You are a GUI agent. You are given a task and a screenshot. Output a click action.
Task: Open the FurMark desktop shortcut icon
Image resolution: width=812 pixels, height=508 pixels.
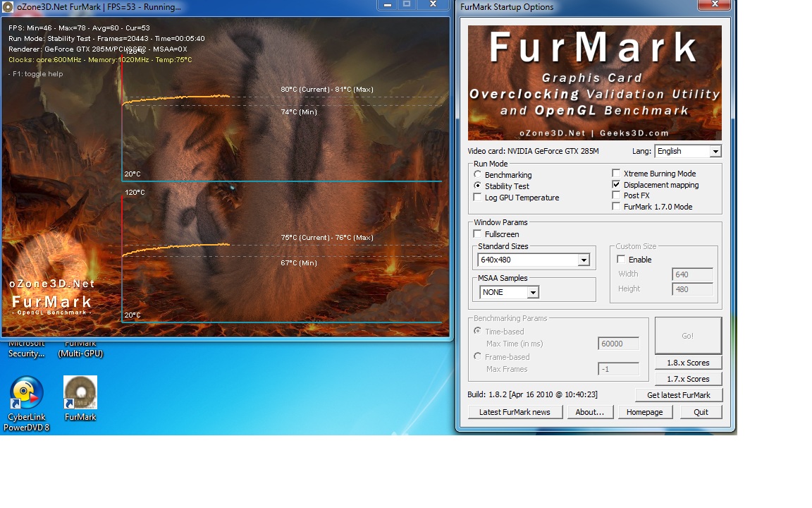(x=80, y=398)
